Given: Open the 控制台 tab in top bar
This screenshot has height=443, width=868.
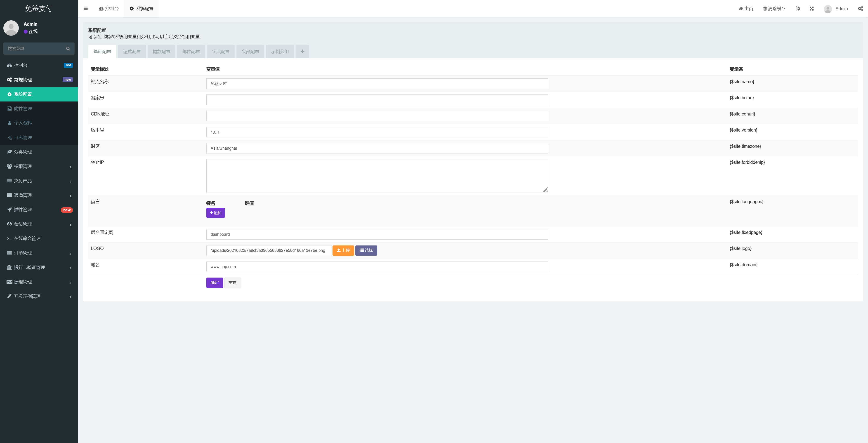Looking at the screenshot, I should click(108, 8).
